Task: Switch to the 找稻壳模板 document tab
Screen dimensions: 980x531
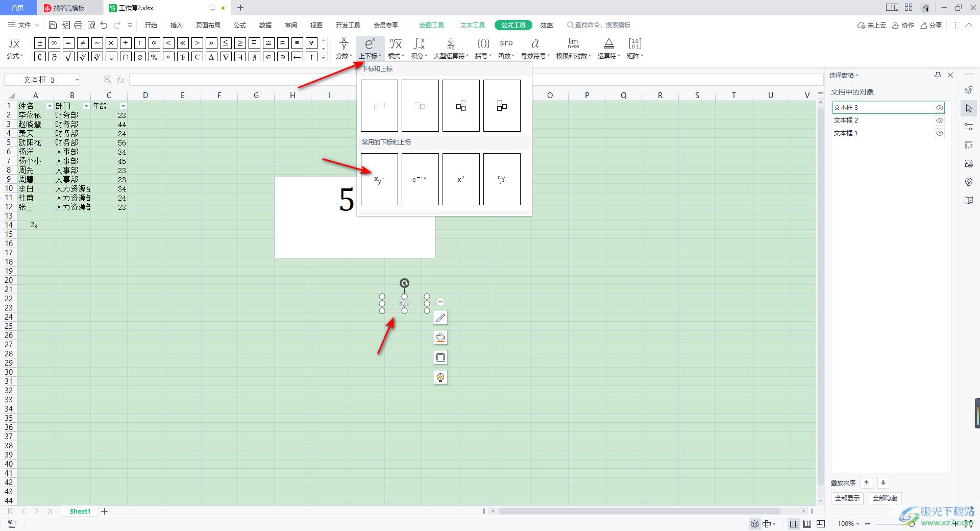Action: (x=69, y=8)
